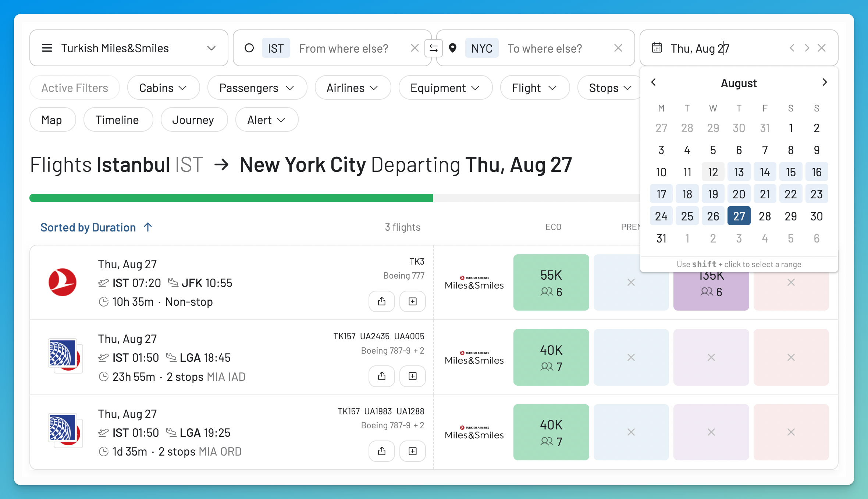Go to next month in calendar
This screenshot has width=868, height=499.
[x=825, y=82]
